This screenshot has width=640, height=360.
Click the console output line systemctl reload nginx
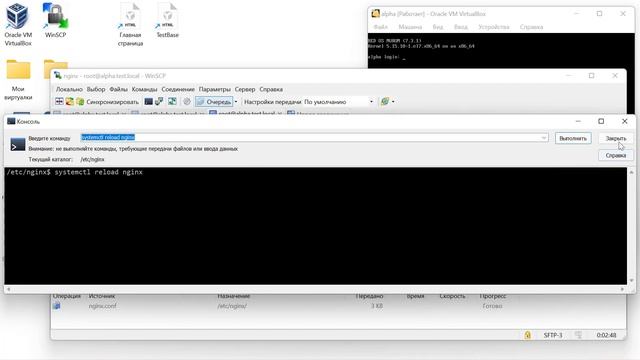coord(75,172)
